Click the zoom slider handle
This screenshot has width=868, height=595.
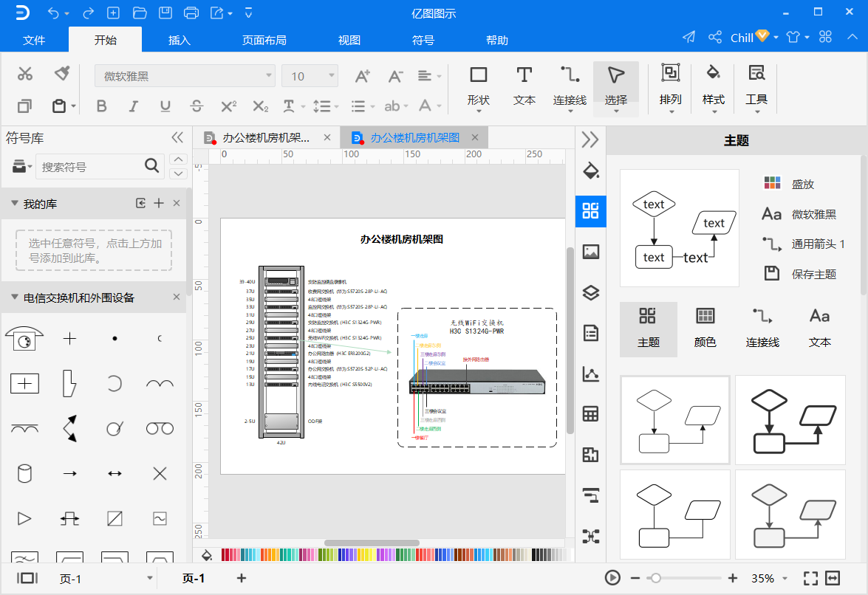(x=655, y=578)
